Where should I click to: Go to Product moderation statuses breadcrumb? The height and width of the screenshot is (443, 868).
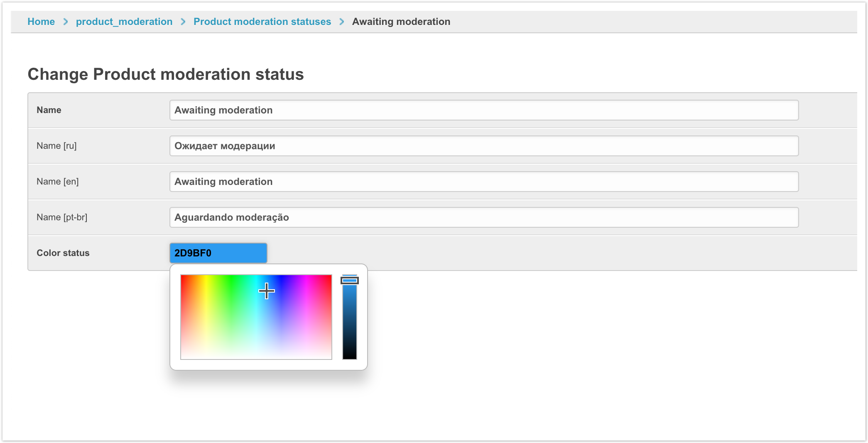point(262,22)
